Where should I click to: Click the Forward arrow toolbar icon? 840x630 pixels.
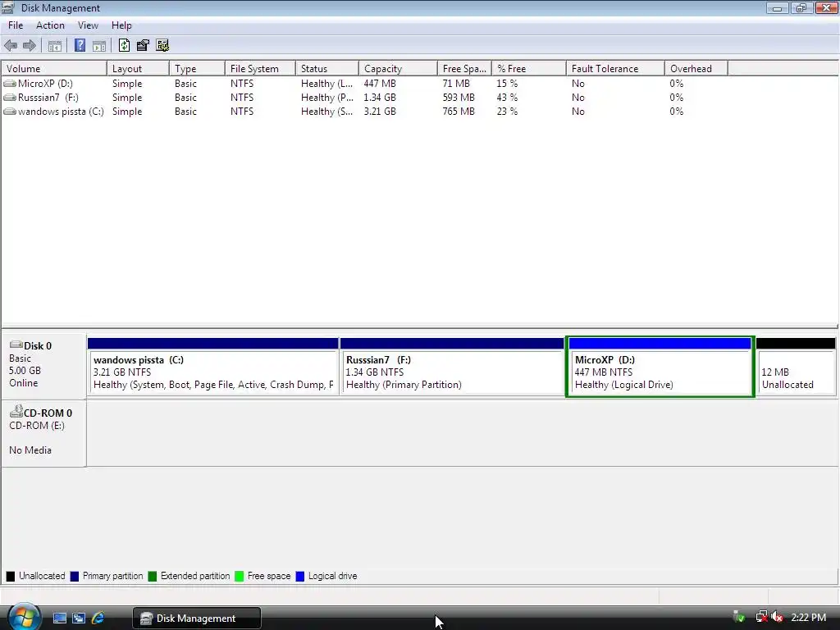pos(30,46)
